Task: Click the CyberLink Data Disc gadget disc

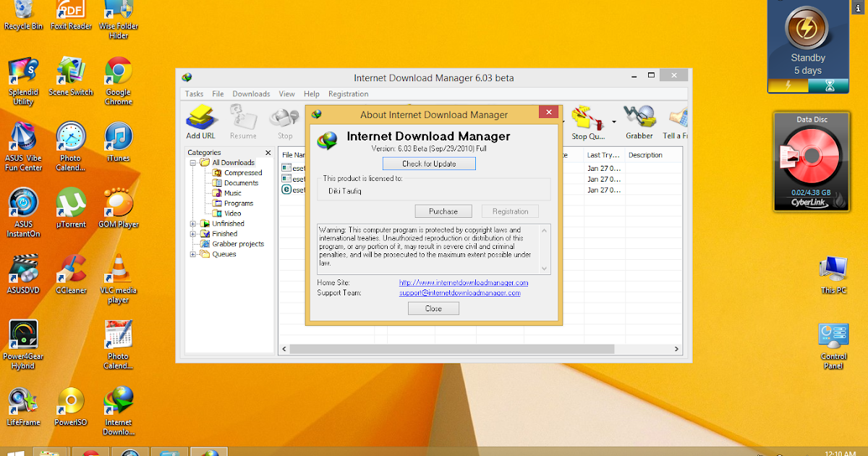Action: pos(810,156)
